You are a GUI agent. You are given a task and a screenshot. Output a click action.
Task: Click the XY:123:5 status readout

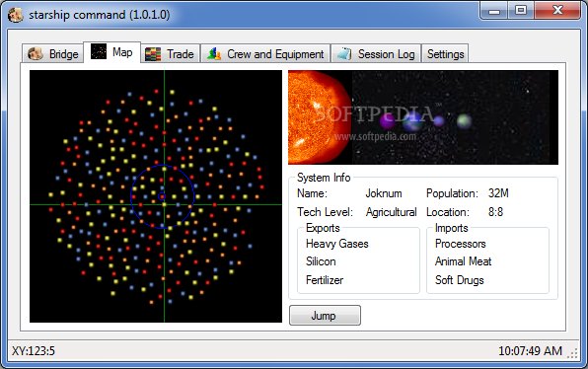point(34,351)
